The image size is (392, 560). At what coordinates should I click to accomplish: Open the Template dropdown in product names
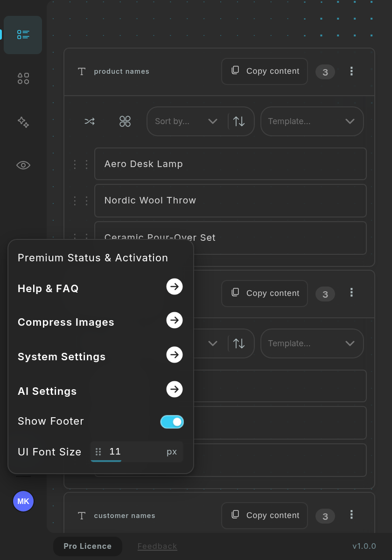312,121
